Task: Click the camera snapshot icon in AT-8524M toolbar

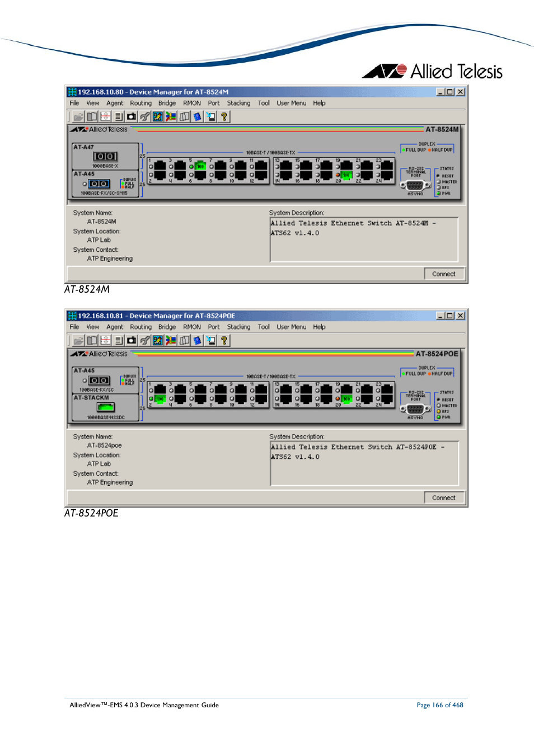Action: 132,116
